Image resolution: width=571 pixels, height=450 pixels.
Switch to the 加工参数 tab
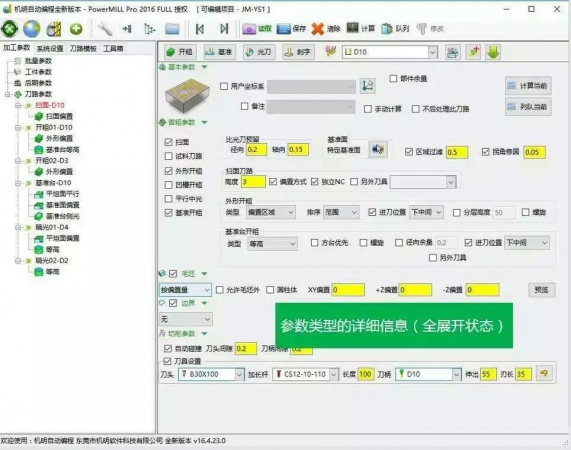point(17,48)
